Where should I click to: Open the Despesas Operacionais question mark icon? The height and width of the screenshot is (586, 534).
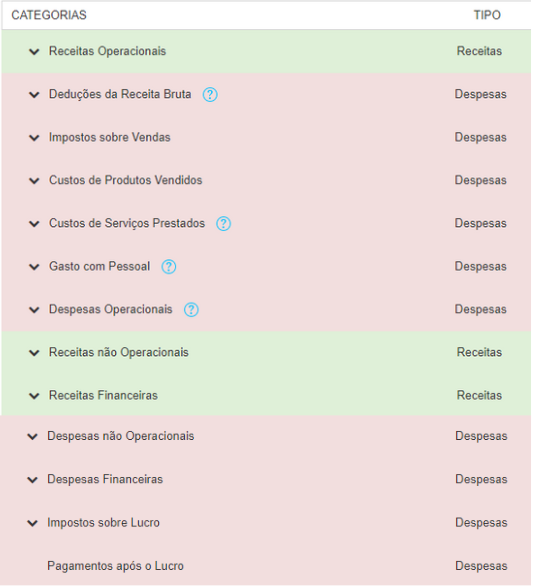(191, 310)
